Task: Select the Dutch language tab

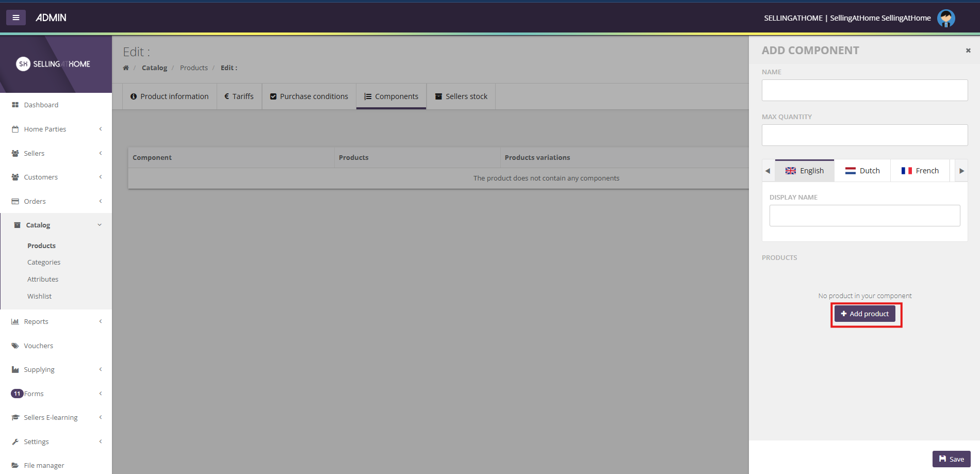Action: click(862, 171)
